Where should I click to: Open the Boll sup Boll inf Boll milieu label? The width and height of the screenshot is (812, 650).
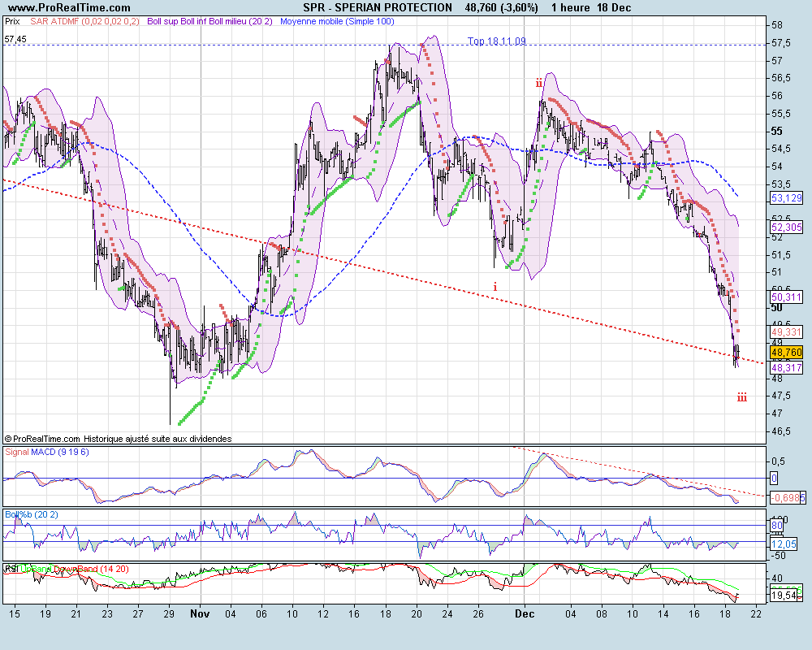coord(209,22)
